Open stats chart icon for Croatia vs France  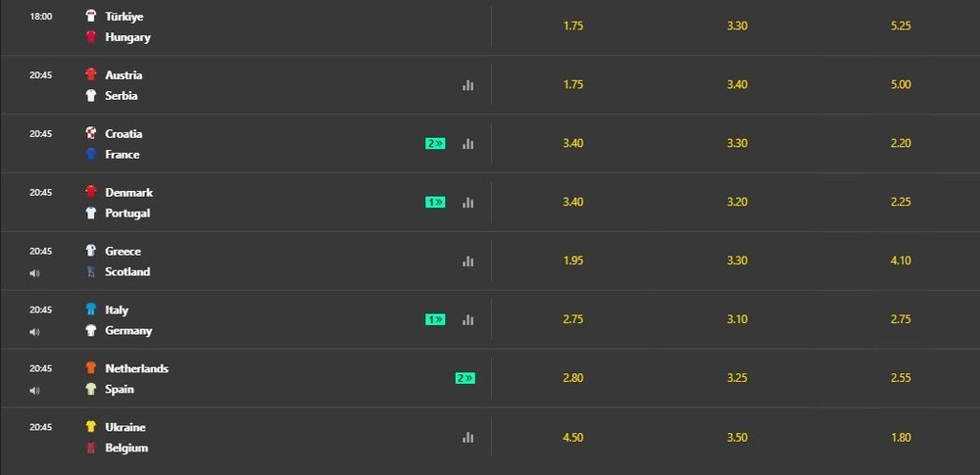pos(468,144)
